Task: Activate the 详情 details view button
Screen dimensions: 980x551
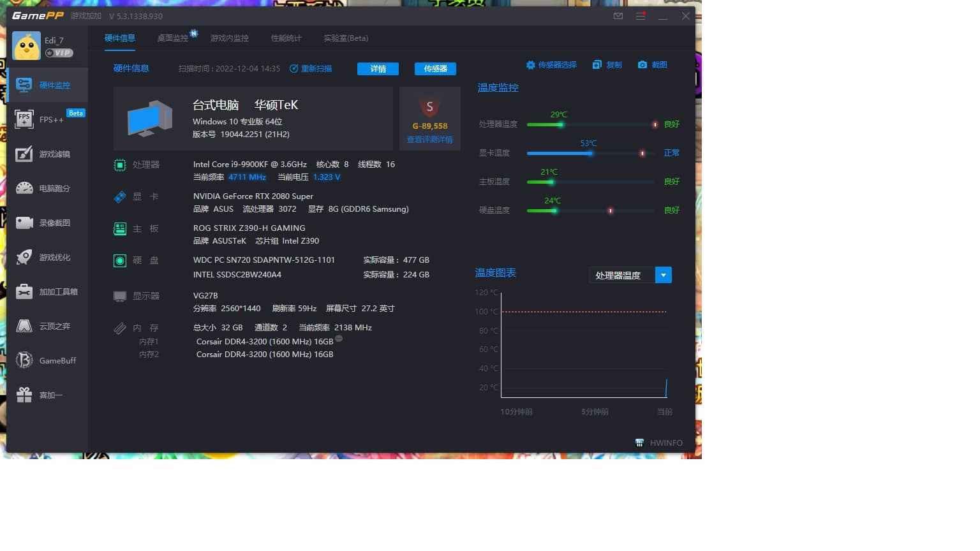Action: click(378, 68)
